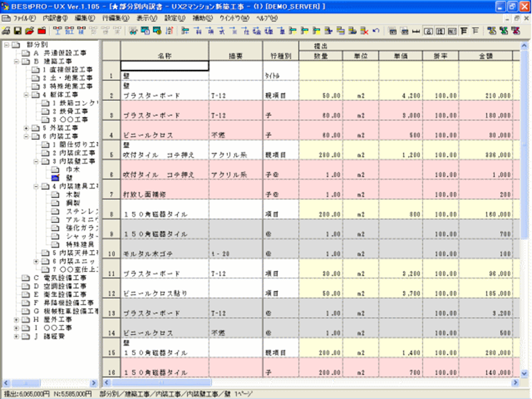
Task: Click the A-Z sort toolbar icon
Action: (x=169, y=31)
